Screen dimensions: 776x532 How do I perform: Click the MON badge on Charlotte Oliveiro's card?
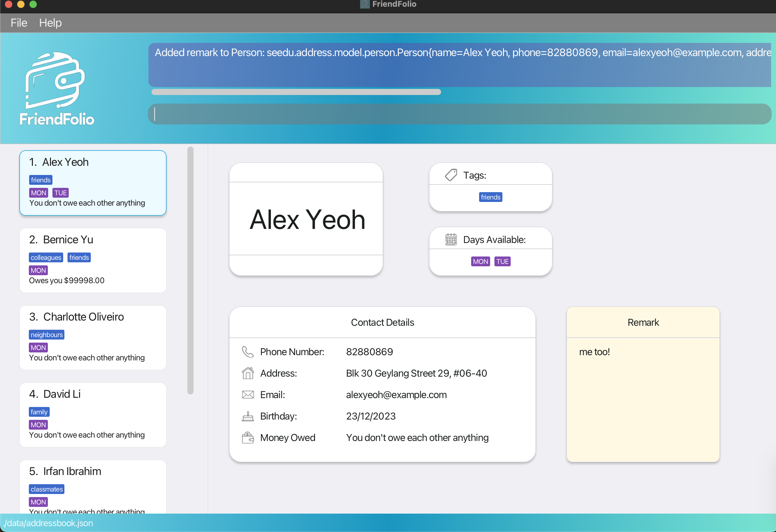38,348
